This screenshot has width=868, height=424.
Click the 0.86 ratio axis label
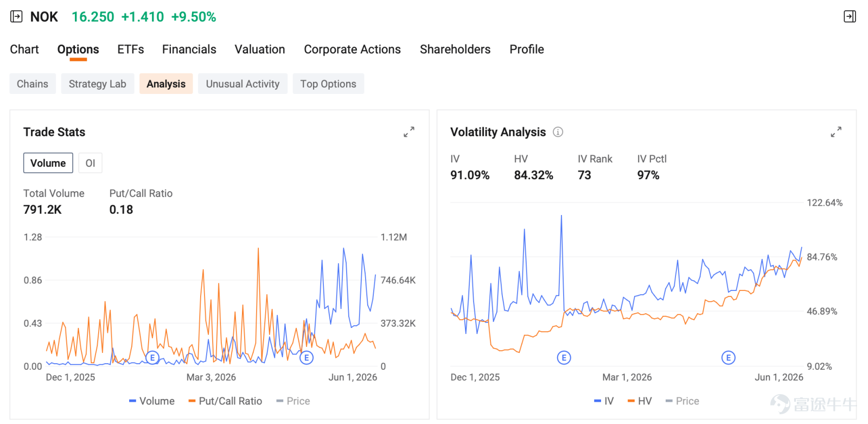point(33,280)
